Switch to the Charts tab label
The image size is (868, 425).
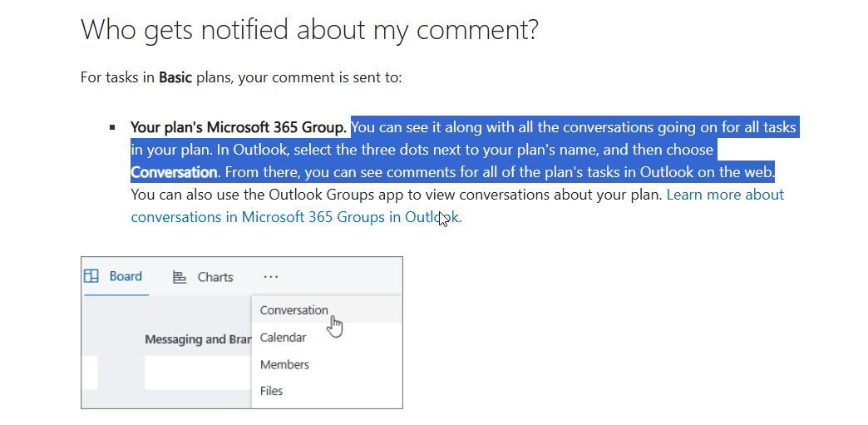coord(215,277)
